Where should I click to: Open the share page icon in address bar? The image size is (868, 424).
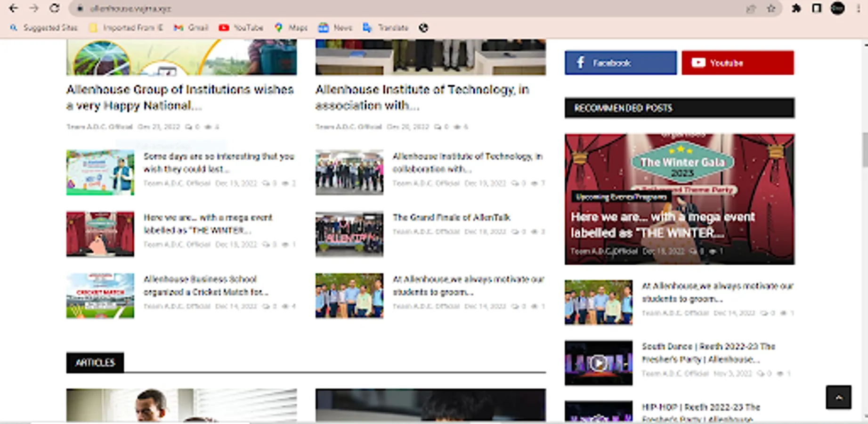[751, 8]
